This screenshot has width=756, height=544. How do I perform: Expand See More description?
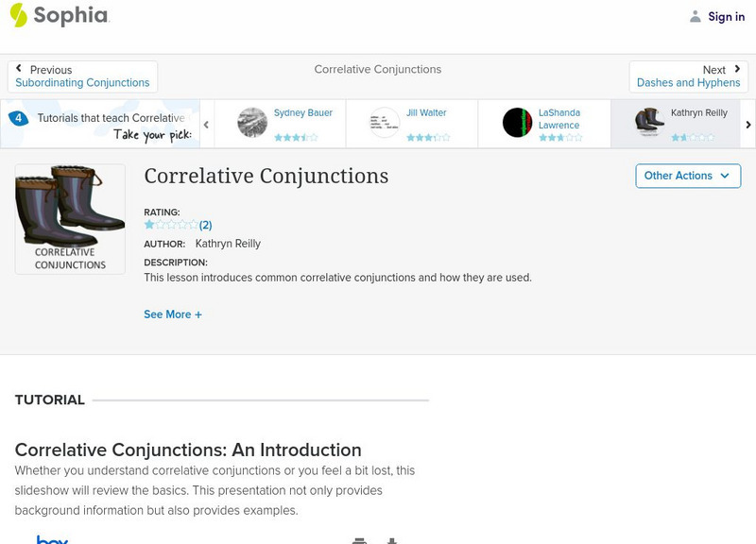coord(173,314)
